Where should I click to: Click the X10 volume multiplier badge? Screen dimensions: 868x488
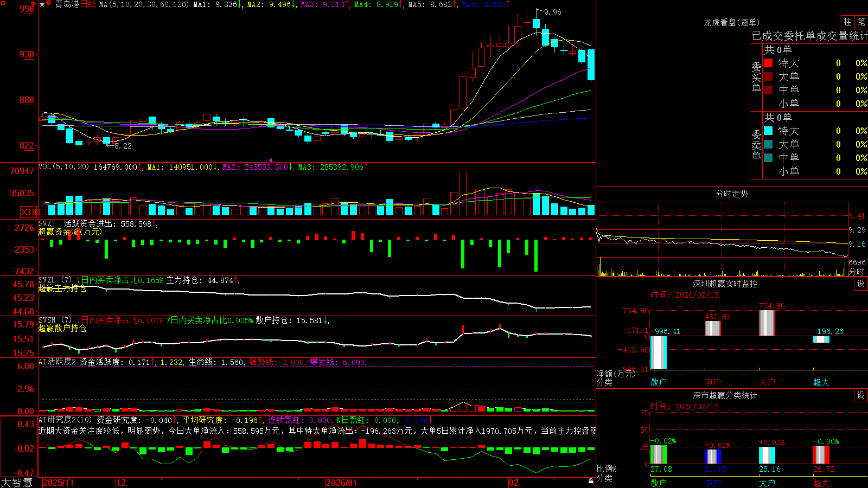29,212
